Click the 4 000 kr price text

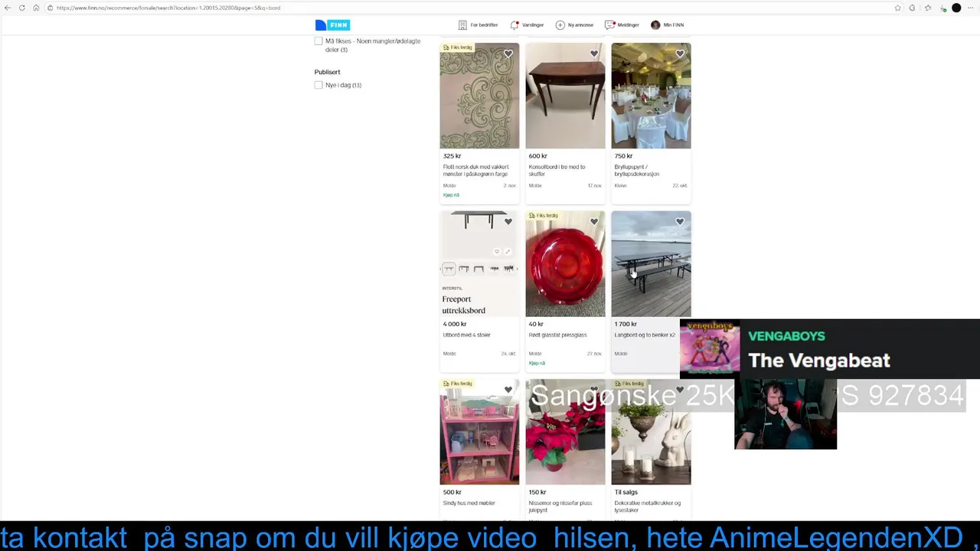pyautogui.click(x=455, y=324)
